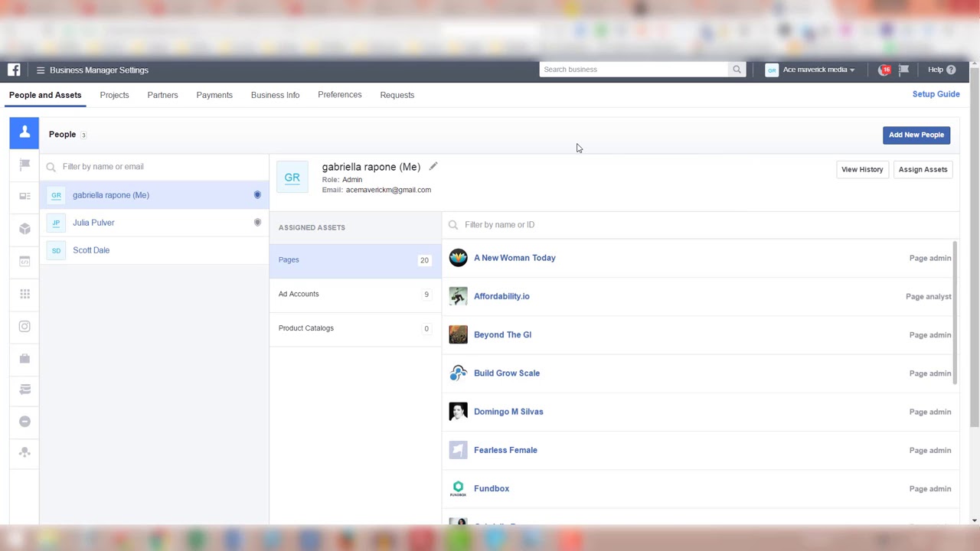The height and width of the screenshot is (551, 980).
Task: Select Ad Accounts in assigned assets list
Action: tap(355, 295)
